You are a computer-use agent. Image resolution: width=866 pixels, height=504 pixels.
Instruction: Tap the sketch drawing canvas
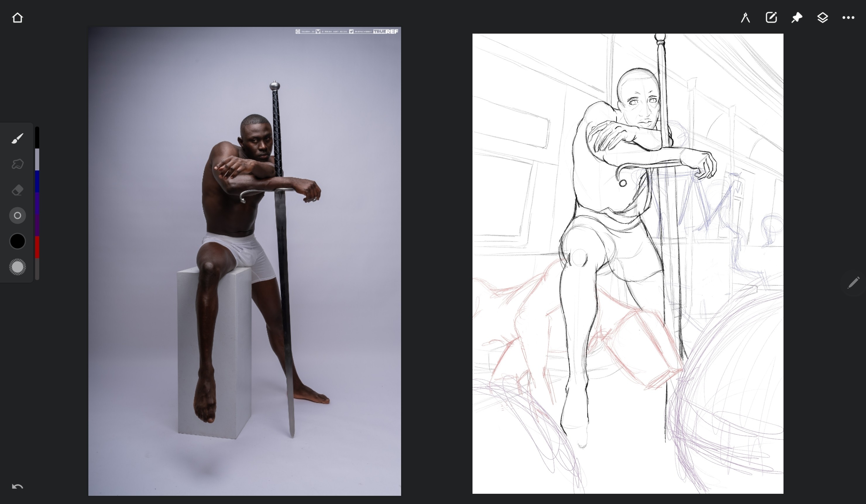click(x=628, y=263)
